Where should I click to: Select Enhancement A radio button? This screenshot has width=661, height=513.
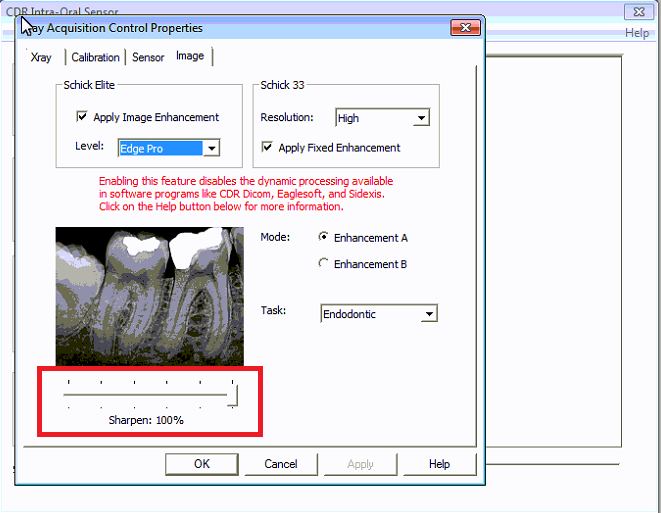pyautogui.click(x=323, y=238)
